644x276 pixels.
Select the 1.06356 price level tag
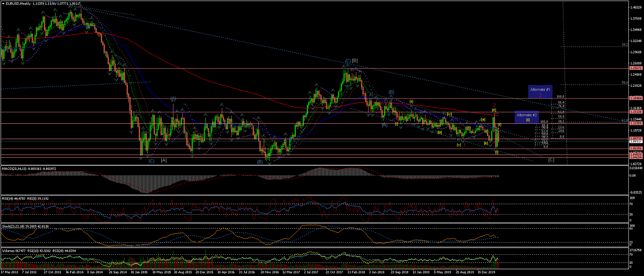point(636,148)
